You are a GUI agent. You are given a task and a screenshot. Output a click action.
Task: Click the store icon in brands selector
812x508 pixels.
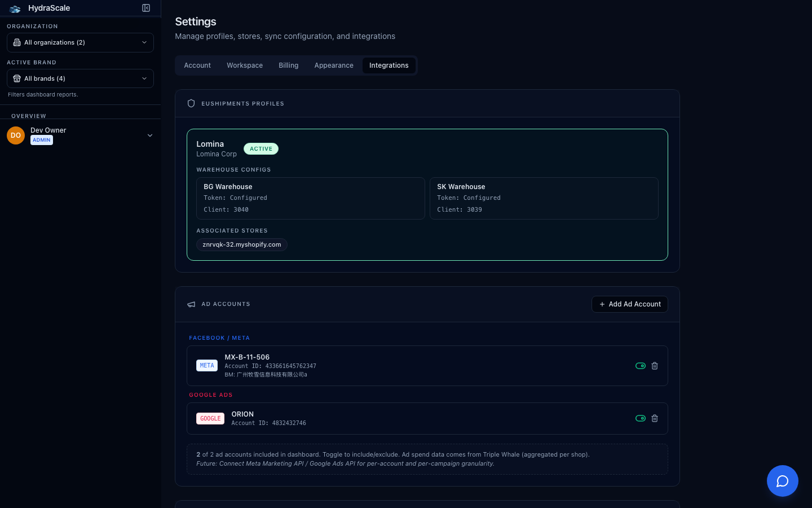tap(17, 78)
